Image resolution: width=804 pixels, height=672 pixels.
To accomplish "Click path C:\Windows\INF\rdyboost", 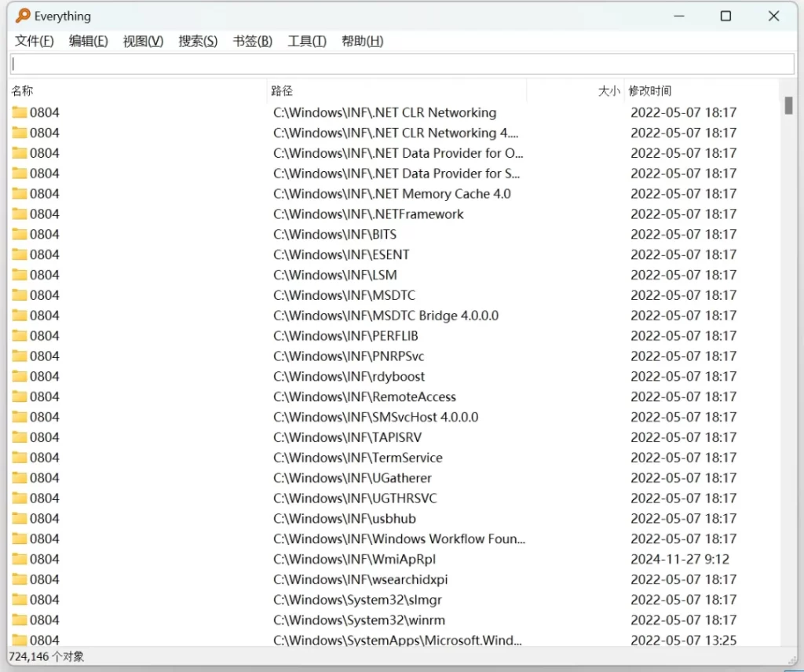I will (x=349, y=376).
